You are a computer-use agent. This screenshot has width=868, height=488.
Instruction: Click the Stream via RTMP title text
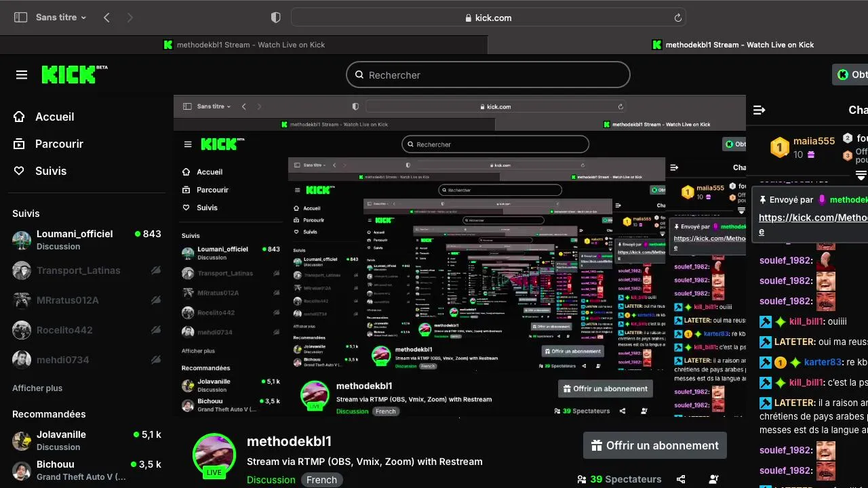(365, 462)
